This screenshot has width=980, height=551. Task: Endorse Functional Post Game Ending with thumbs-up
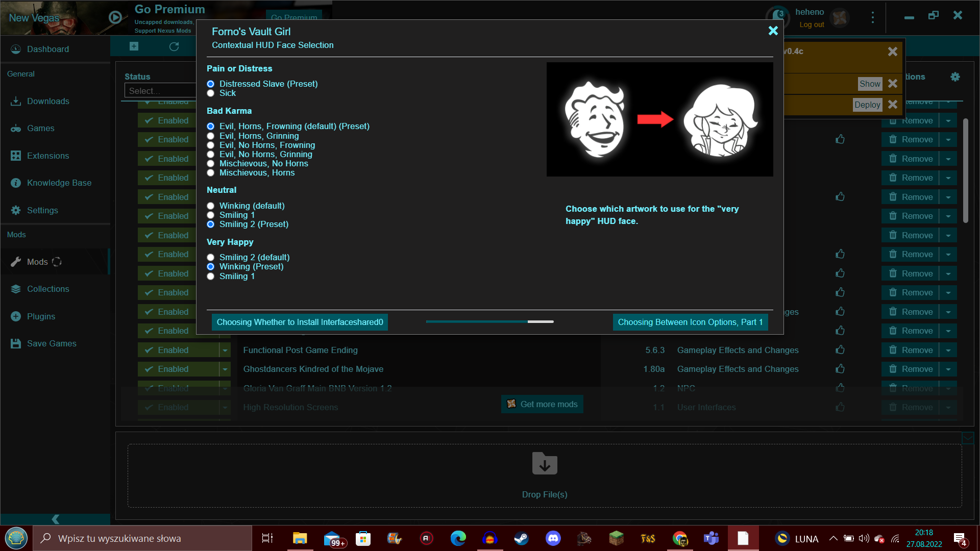tap(840, 350)
